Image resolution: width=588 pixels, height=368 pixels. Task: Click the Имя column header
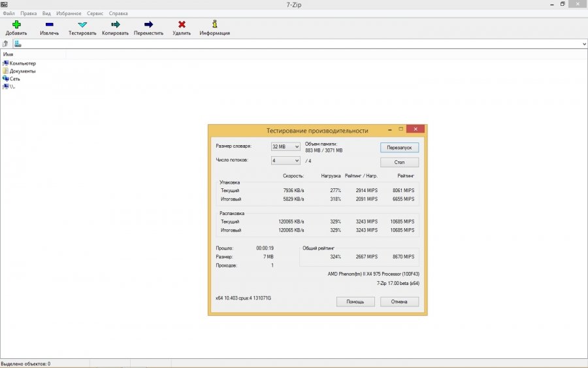click(x=33, y=54)
